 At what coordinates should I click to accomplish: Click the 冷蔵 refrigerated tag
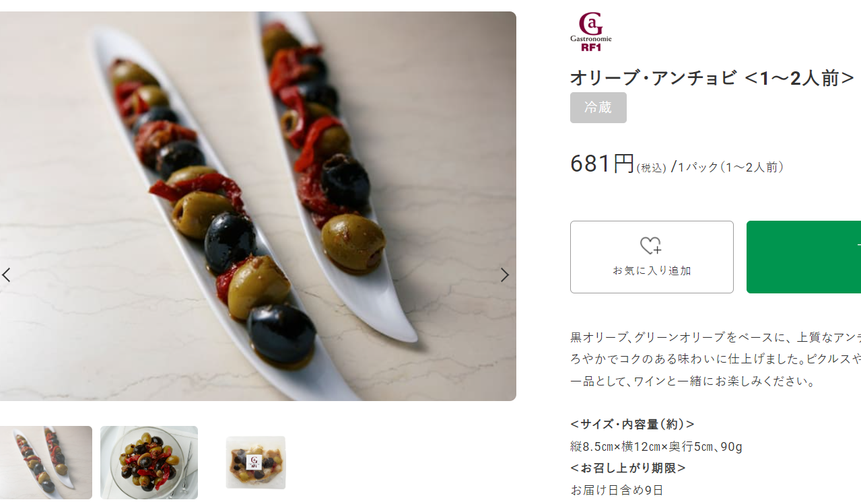click(x=598, y=108)
